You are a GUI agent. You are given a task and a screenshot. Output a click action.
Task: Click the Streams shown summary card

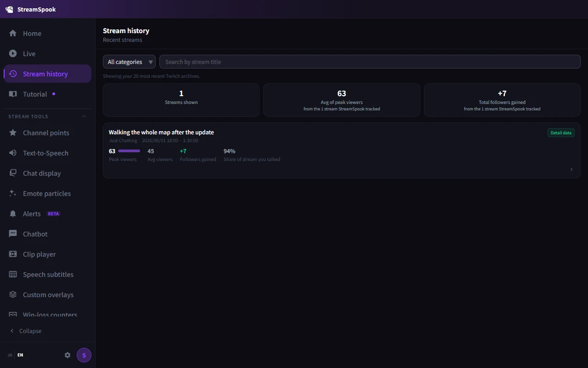coord(181,100)
